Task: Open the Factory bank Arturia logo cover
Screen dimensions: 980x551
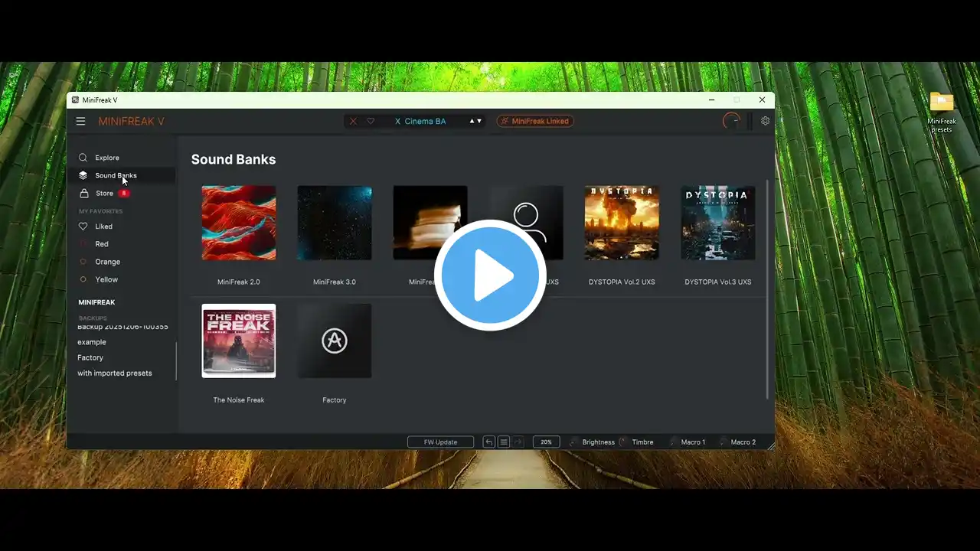Action: 335,341
